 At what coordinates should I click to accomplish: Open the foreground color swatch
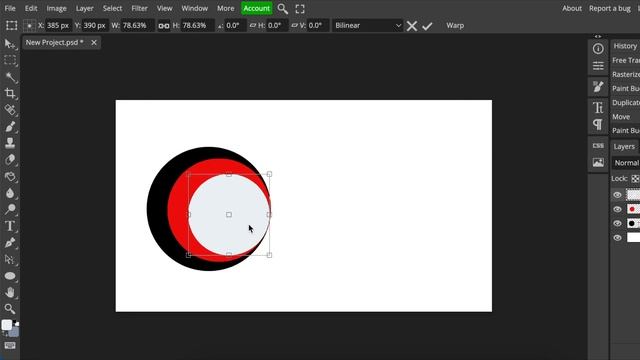(x=7, y=325)
